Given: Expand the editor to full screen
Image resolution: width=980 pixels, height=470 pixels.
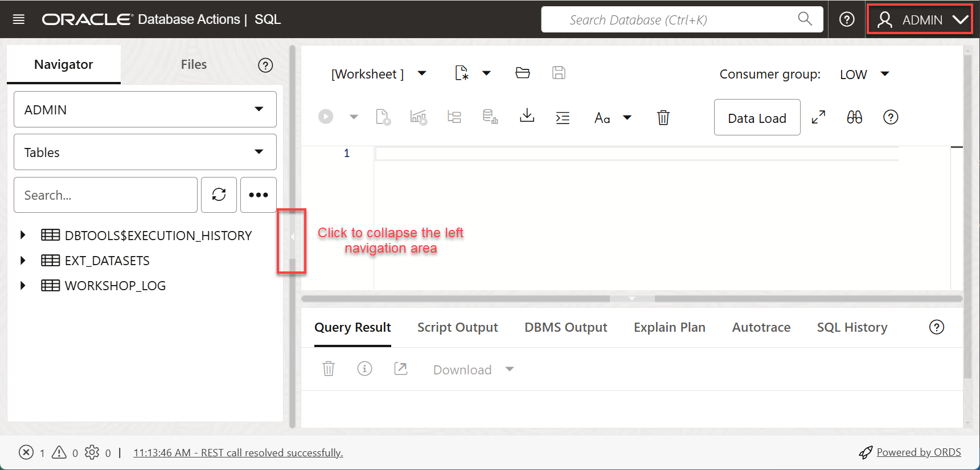Looking at the screenshot, I should [x=818, y=117].
